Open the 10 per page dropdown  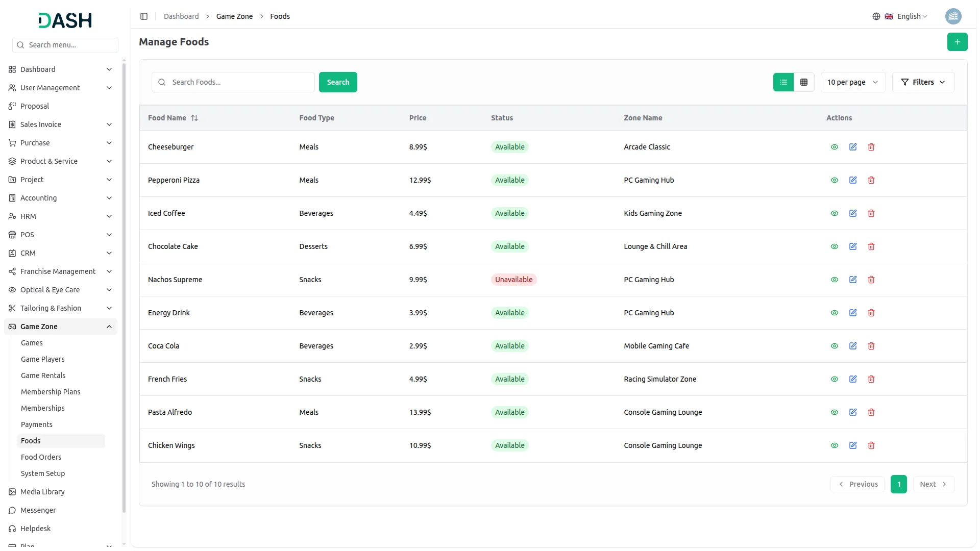852,82
